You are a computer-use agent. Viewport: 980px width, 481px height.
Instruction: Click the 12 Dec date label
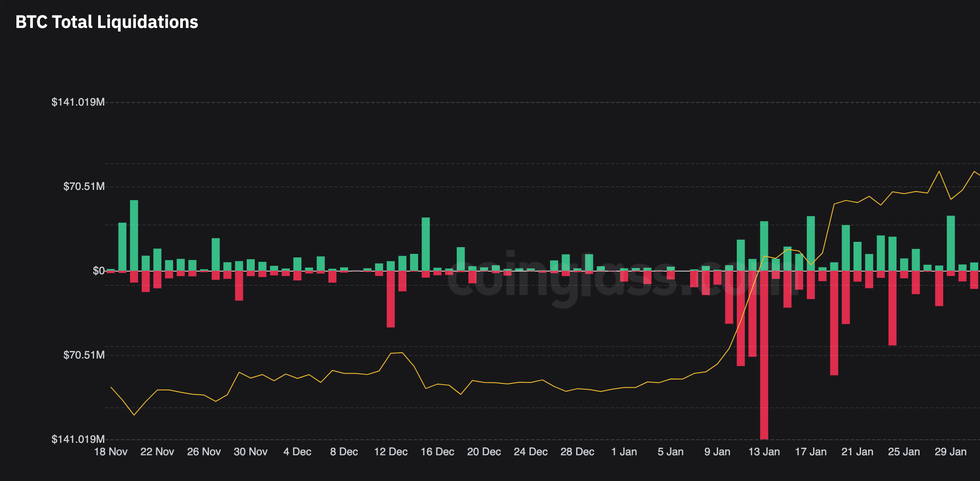point(391,452)
